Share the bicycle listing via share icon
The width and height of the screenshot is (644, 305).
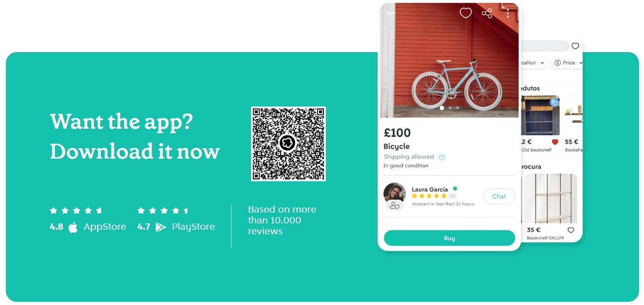pos(487,13)
